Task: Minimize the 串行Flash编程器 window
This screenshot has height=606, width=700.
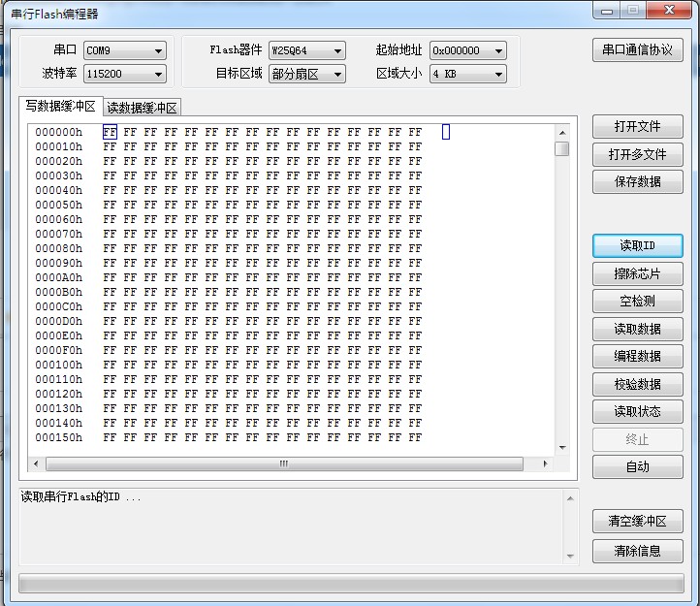Action: click(607, 11)
